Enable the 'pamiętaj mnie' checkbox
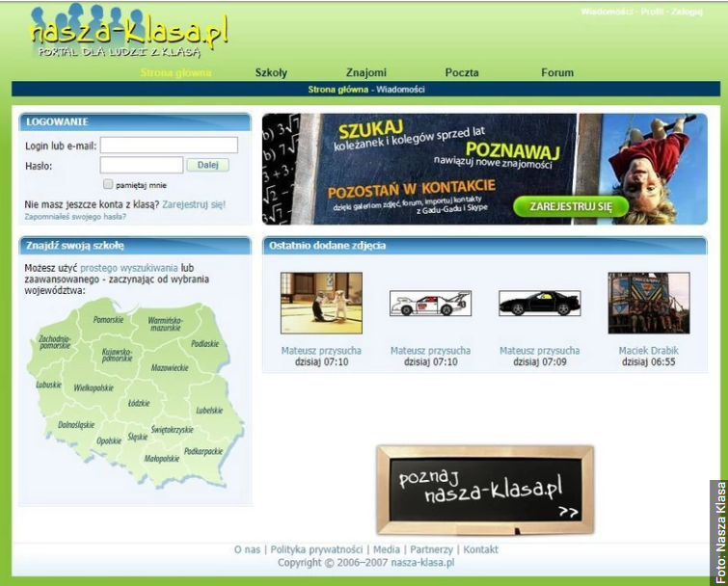 (108, 184)
